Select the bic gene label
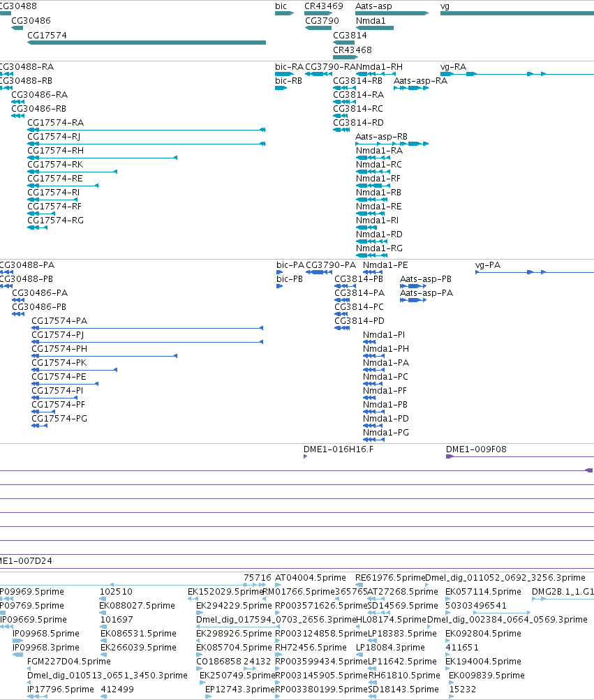This screenshot has width=594, height=700. pos(281,6)
